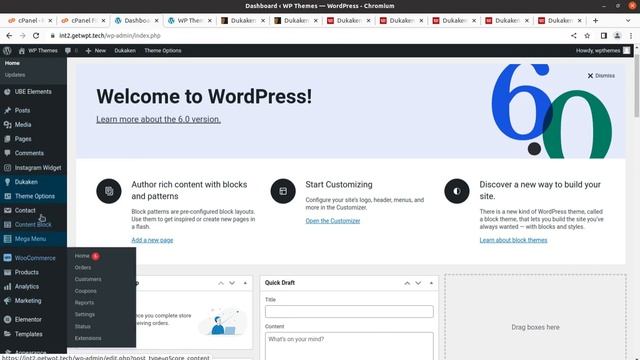Open Chromium three-dot menu
This screenshot has height=360, width=640.
tap(631, 36)
